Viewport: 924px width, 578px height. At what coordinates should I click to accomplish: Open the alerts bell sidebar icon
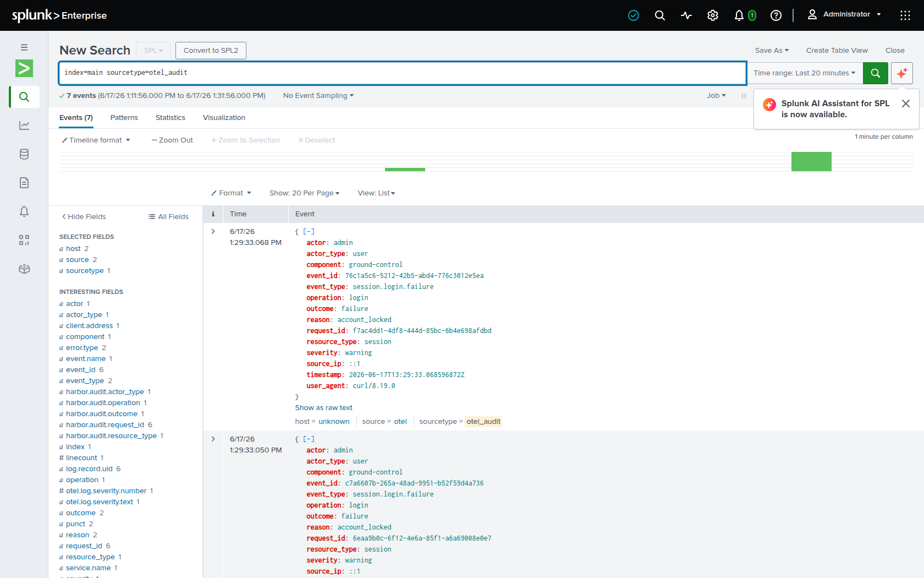pos(24,211)
